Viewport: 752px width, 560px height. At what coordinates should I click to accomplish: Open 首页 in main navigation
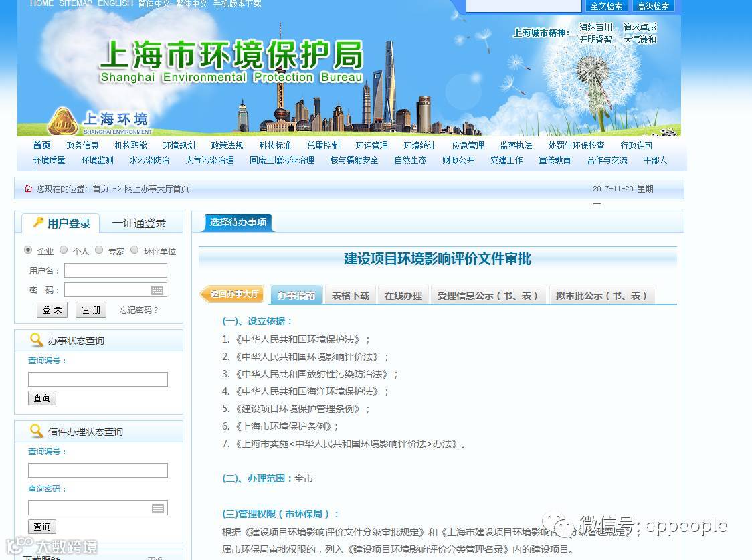[41, 145]
